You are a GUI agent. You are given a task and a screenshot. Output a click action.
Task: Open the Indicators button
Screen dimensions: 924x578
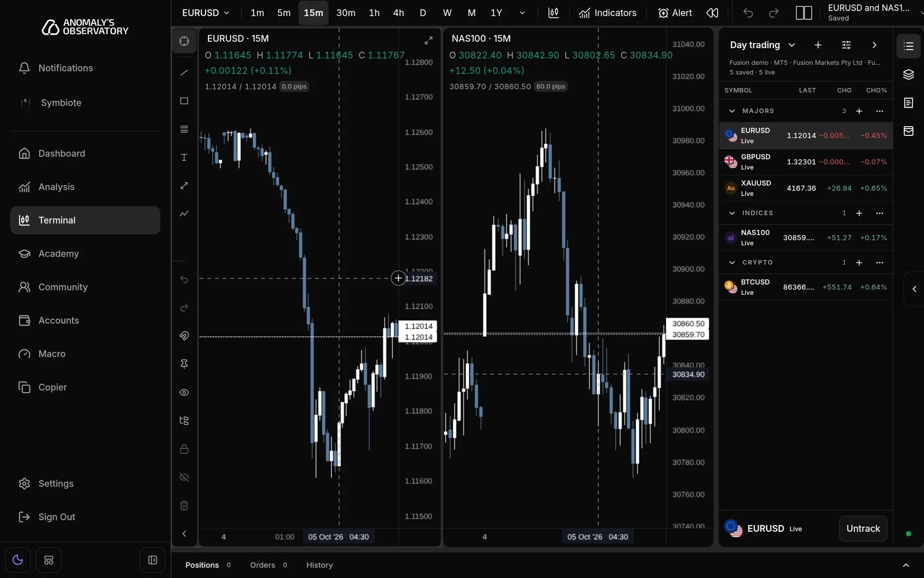tap(607, 13)
